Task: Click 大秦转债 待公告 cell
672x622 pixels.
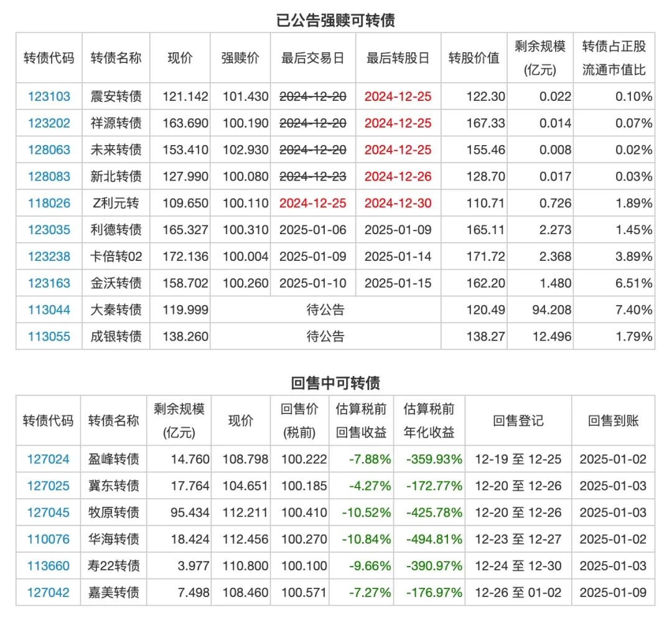Action: [x=325, y=309]
